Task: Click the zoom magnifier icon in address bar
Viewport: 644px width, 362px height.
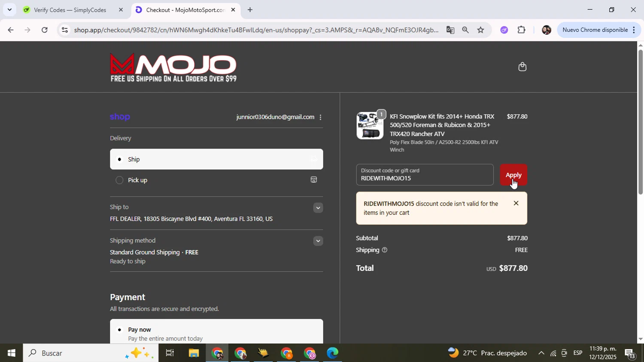Action: pyautogui.click(x=465, y=30)
